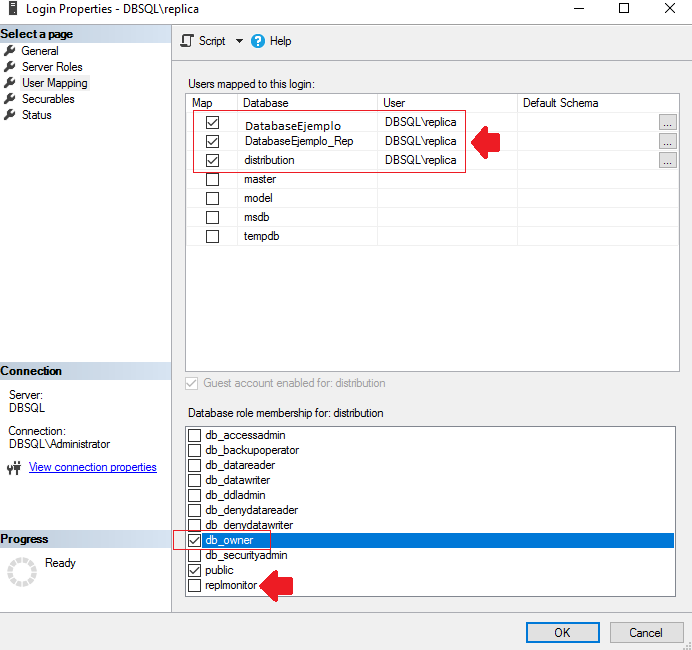
Task: Confirm changes with the OK button
Action: 562,632
